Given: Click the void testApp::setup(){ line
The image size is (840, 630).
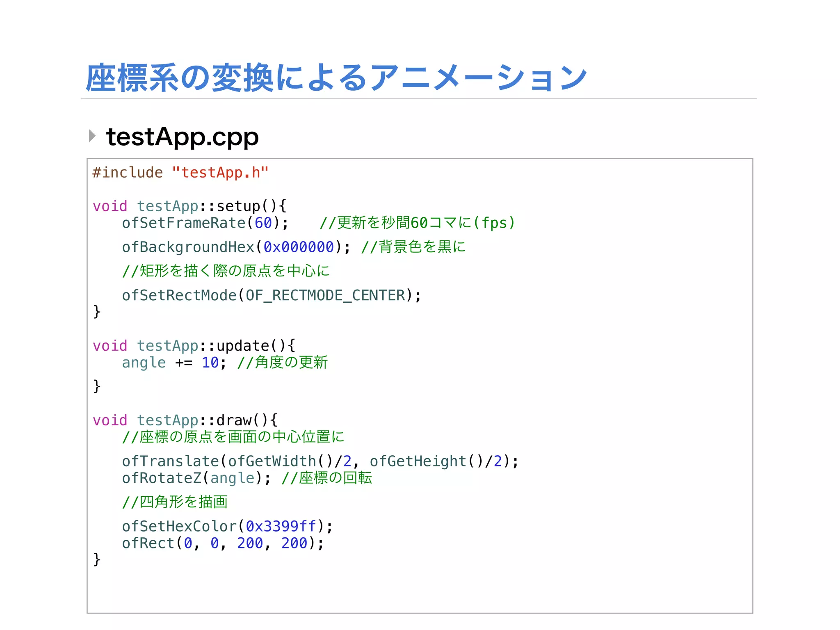Looking at the screenshot, I should [189, 206].
